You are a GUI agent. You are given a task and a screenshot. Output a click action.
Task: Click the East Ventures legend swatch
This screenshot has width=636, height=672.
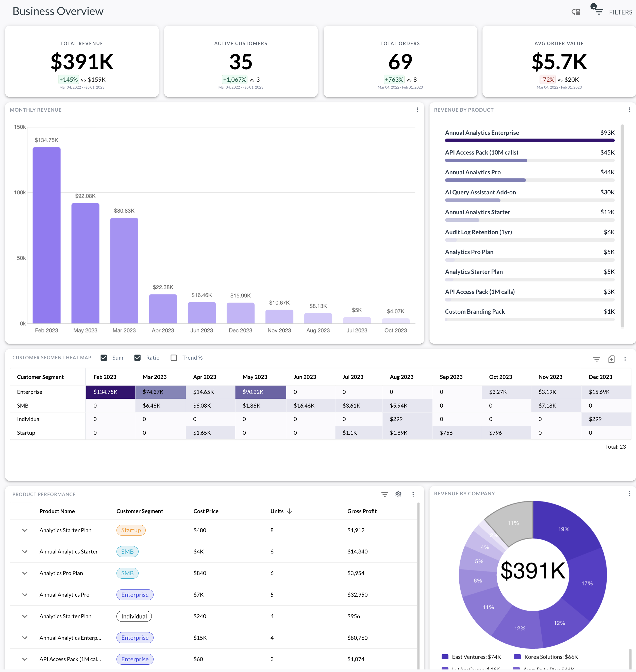[445, 657]
